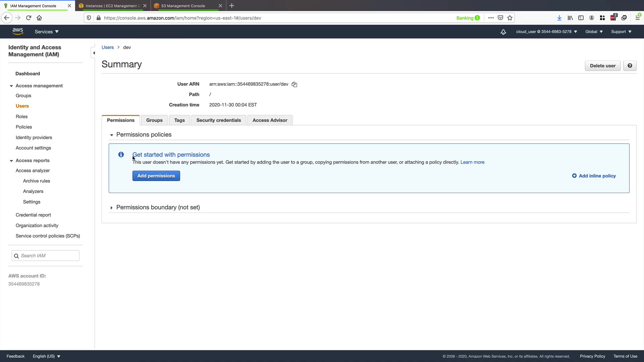This screenshot has width=644, height=362.
Task: Copy the User ARN to clipboard
Action: click(x=294, y=84)
